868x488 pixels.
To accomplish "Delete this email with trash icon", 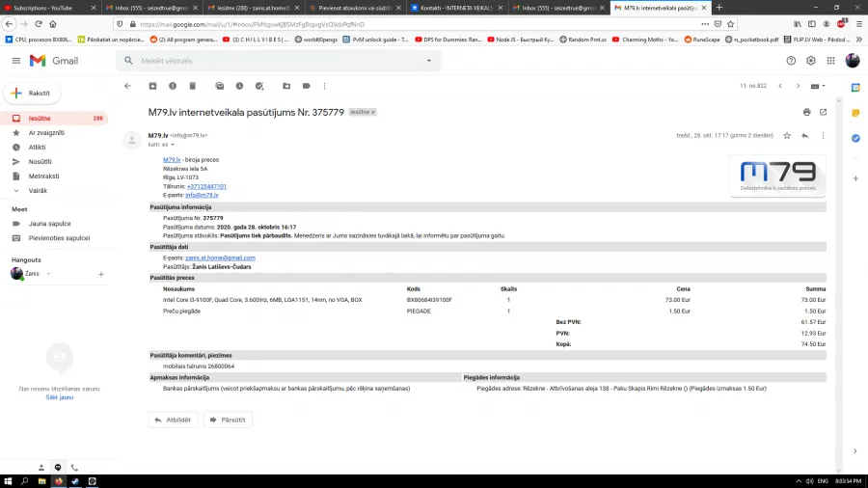I will 193,86.
